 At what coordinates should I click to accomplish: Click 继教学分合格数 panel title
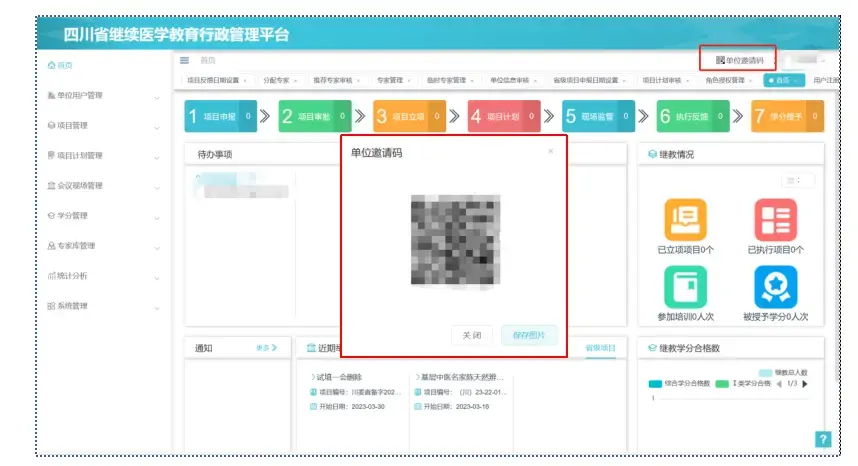[689, 348]
